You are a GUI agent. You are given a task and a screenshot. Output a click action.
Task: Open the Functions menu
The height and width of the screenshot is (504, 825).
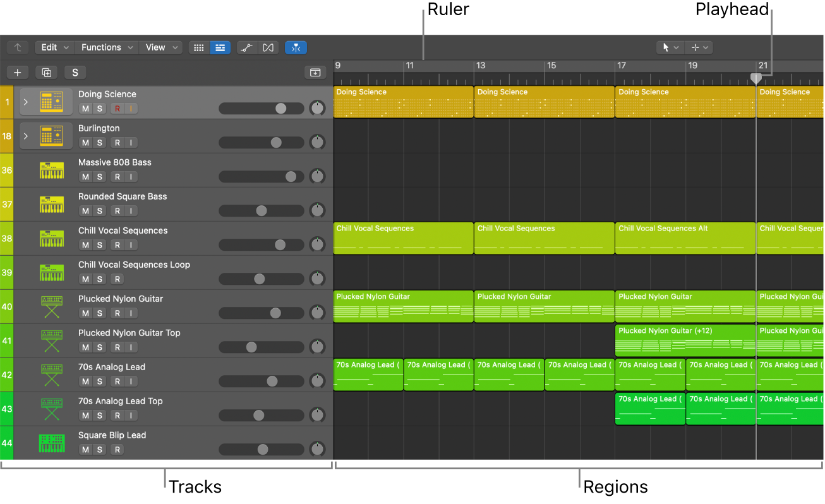point(105,47)
